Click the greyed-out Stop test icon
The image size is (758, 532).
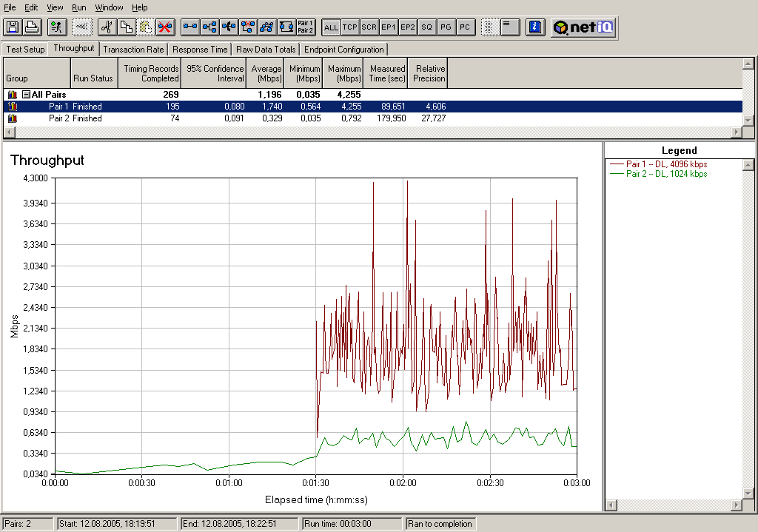[82, 27]
